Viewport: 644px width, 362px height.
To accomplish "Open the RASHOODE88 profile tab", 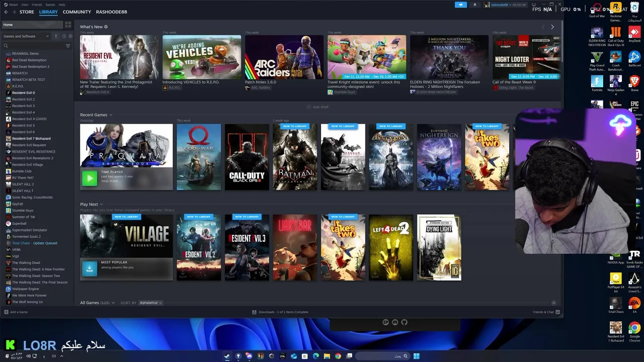I will coord(111,12).
